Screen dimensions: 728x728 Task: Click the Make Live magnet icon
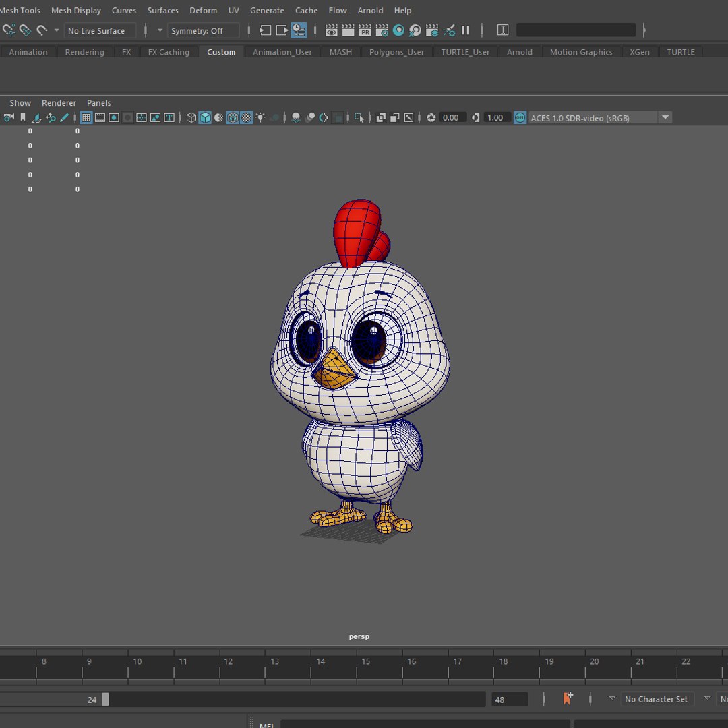(x=42, y=30)
